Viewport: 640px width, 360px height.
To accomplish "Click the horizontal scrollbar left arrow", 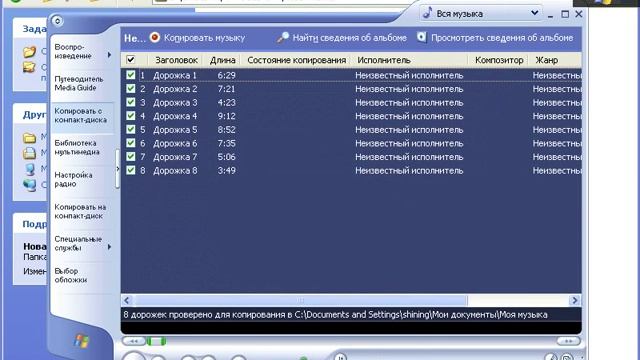I will [x=127, y=300].
